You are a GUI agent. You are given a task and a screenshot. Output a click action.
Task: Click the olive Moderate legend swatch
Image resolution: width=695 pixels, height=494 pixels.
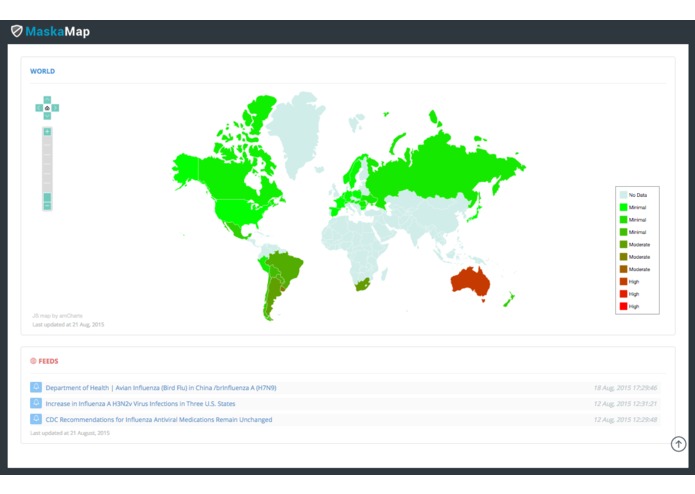coord(623,257)
